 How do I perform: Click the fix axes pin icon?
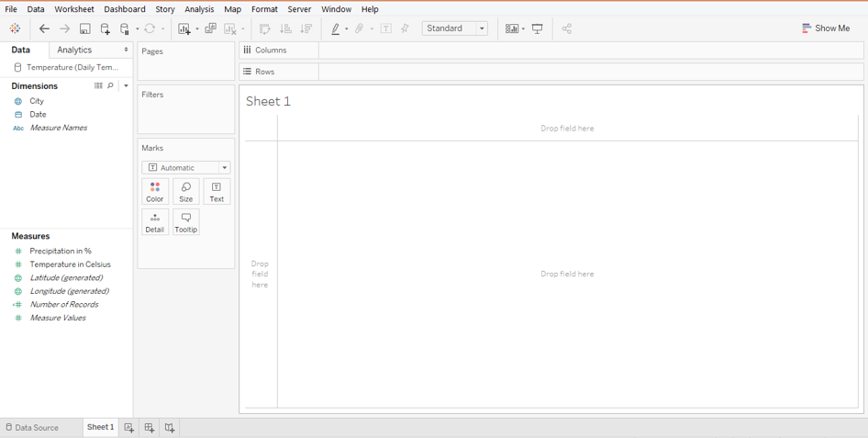pos(405,28)
